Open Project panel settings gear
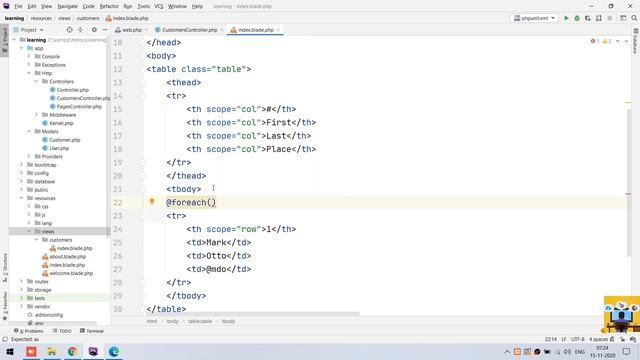Viewport: 640px width, 360px height. coord(94,30)
